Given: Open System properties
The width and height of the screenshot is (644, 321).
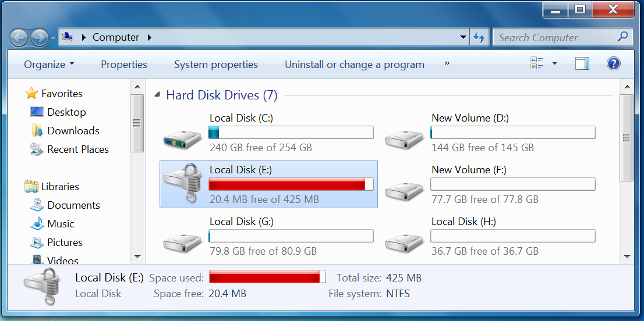Looking at the screenshot, I should coord(216,65).
